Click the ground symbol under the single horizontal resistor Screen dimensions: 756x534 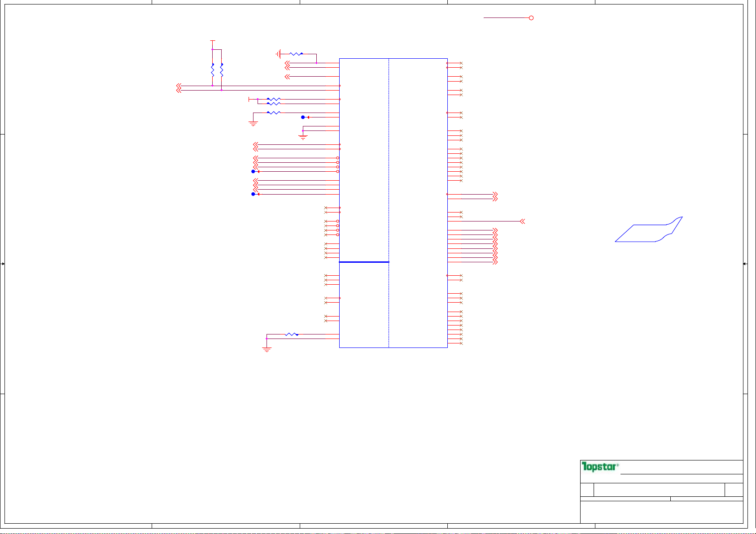coord(253,123)
